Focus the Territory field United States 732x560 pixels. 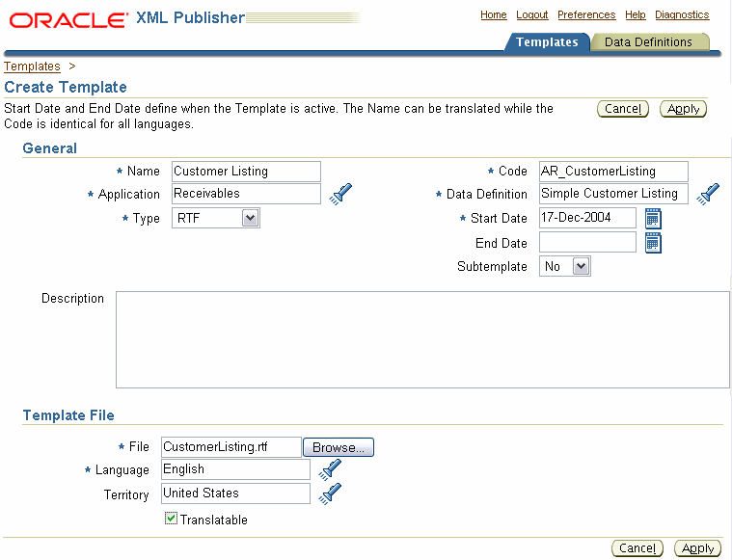click(x=235, y=493)
